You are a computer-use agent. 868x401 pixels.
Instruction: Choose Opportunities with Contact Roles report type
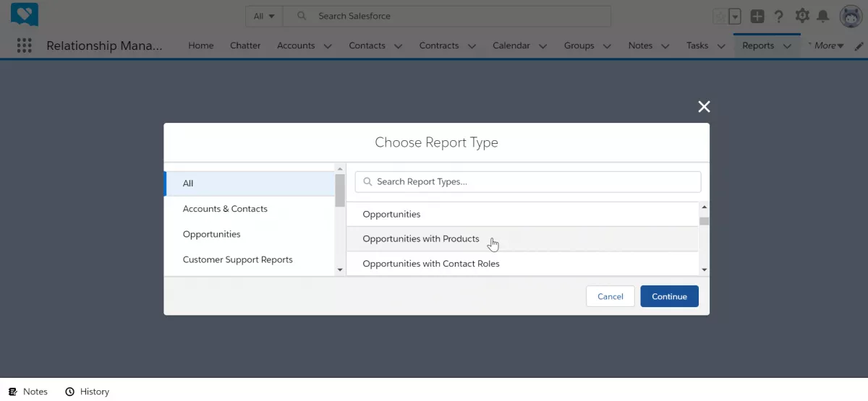pyautogui.click(x=522, y=264)
